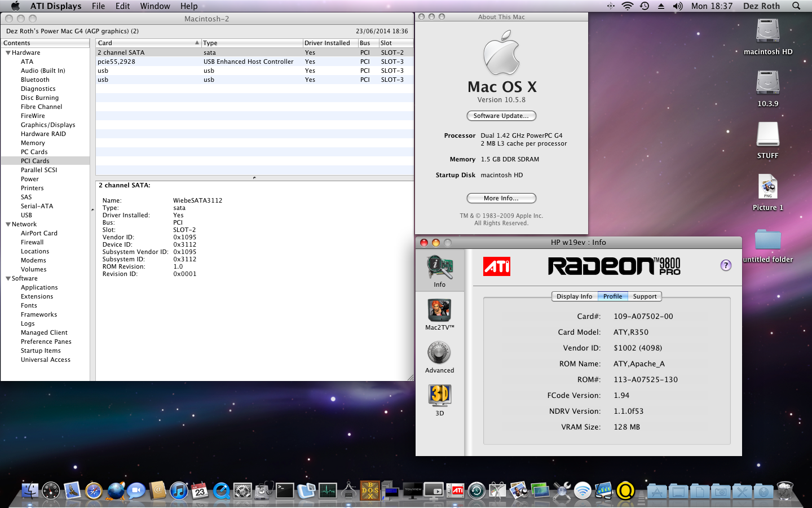Open the Wi-Fi status menu
The height and width of the screenshot is (508, 812).
click(x=627, y=6)
